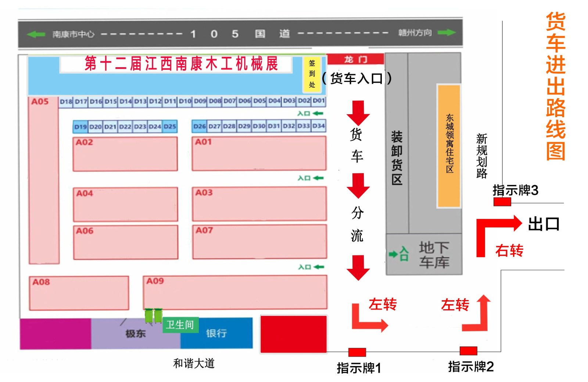Click the 赣州方向 direction text
588x382 pixels.
415,33
